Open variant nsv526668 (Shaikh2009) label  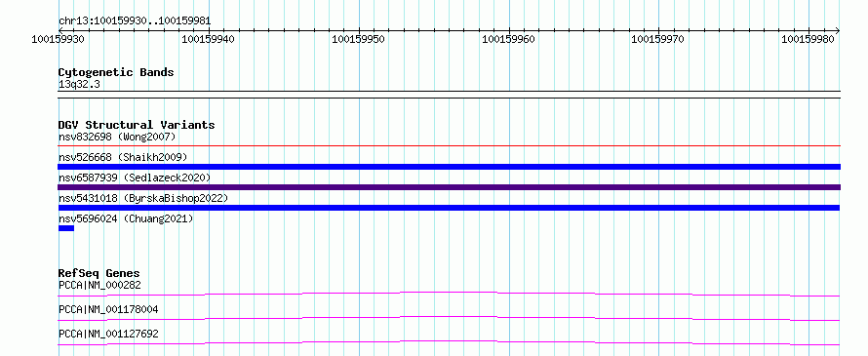123,157
